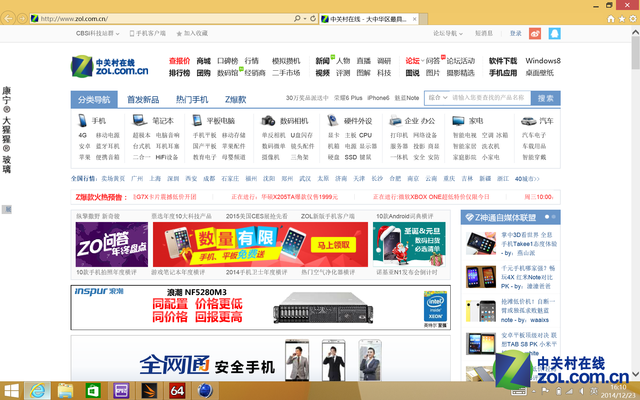This screenshot has height=400, width=640.
Task: Open the AIDA64 taskbar icon
Action: coord(177,391)
